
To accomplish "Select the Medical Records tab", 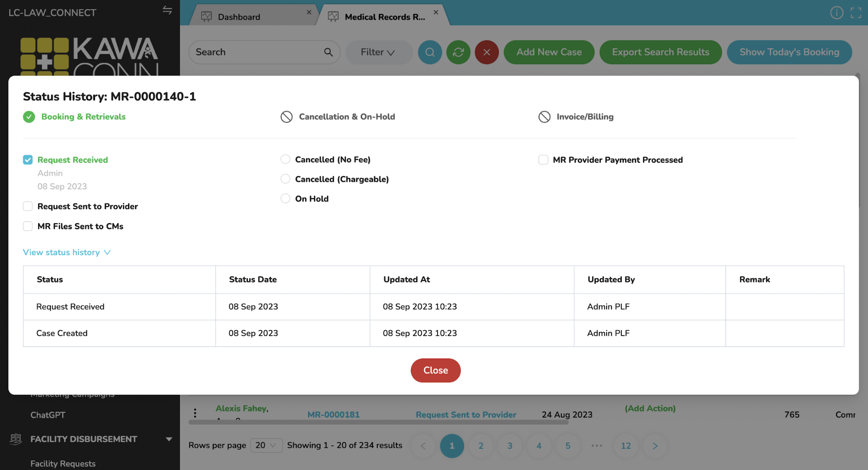I will (384, 16).
